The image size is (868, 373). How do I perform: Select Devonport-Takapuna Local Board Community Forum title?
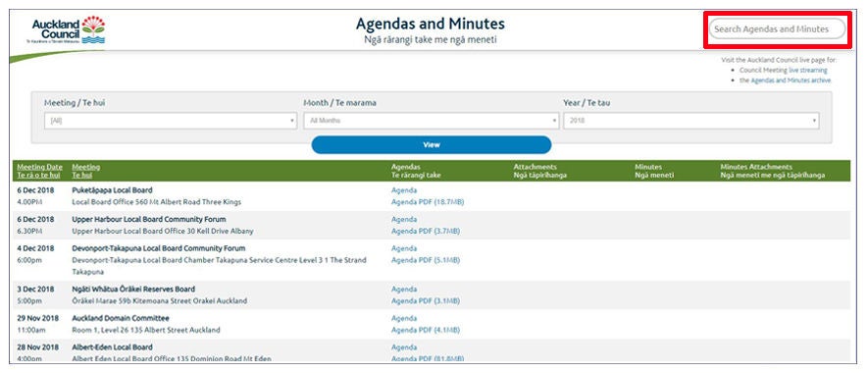tap(158, 248)
